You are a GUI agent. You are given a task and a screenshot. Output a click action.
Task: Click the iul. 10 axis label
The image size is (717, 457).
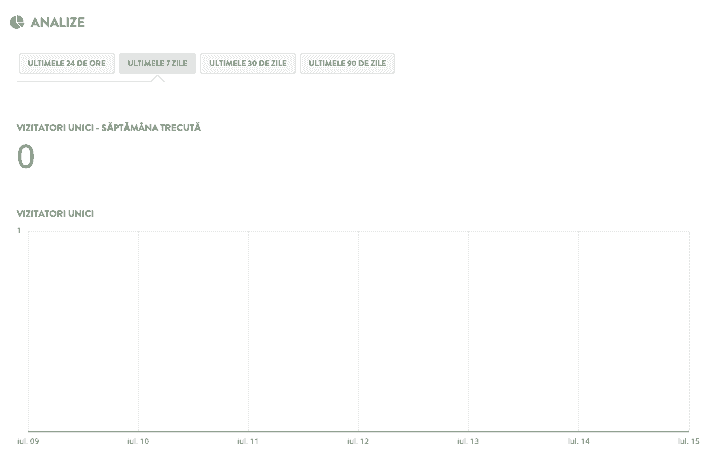tap(138, 441)
